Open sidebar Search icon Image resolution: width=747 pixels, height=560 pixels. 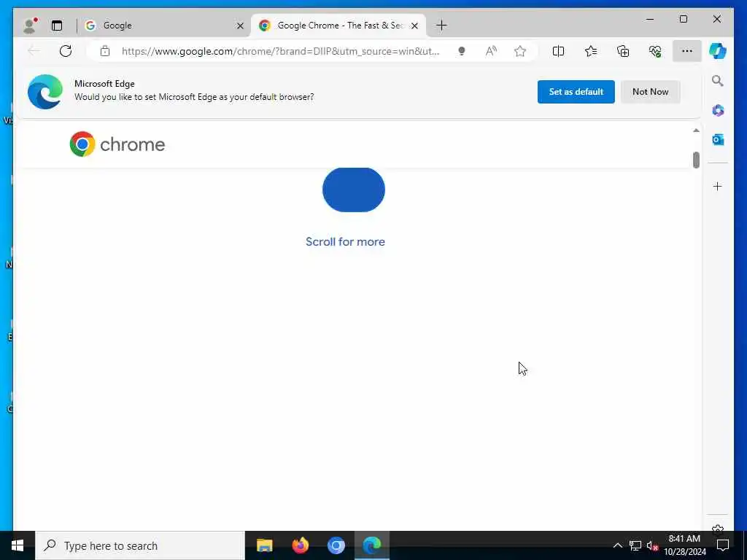718,81
